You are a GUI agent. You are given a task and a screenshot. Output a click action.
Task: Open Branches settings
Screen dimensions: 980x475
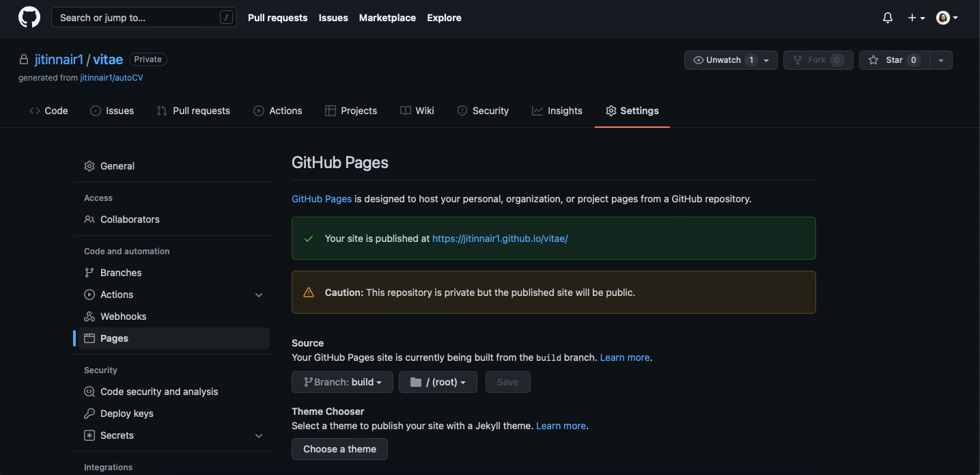point(174,273)
